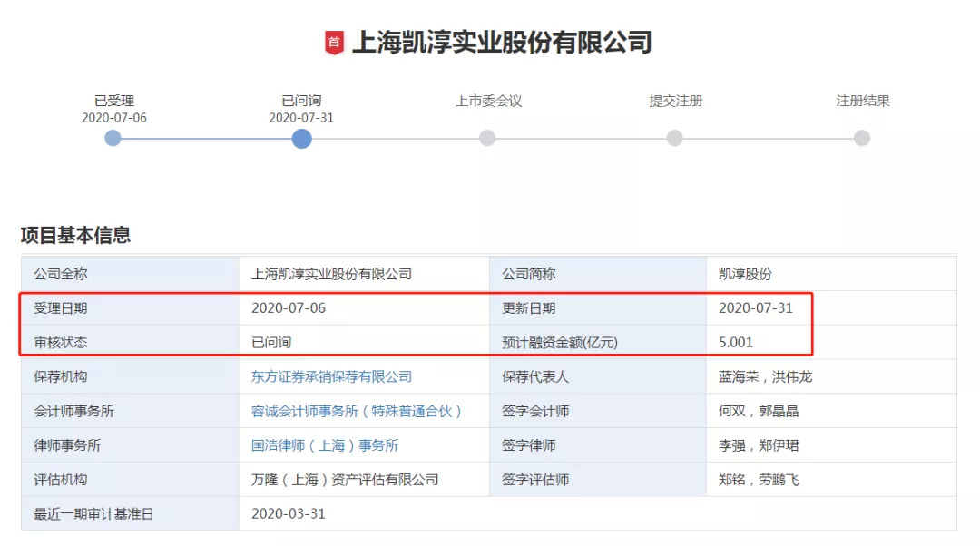Click the 最近一期审计基准日 field label
Viewport: 980px width, 546px height.
coord(93,514)
